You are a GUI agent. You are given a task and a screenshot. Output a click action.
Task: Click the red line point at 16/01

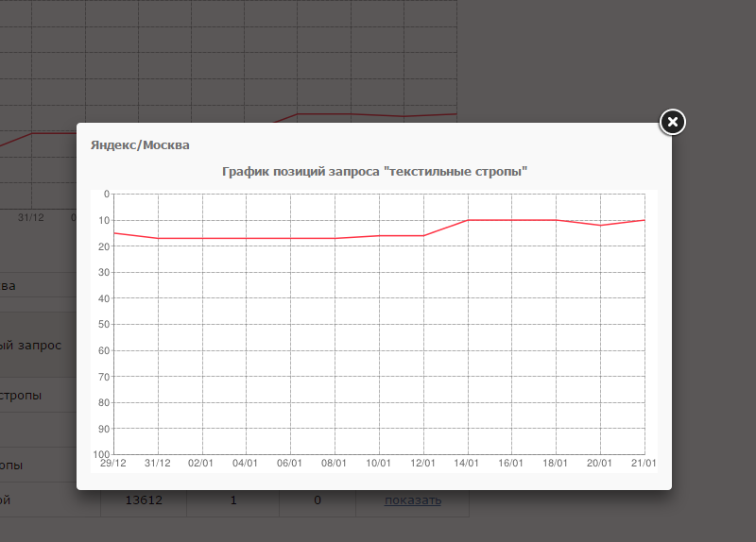(511, 220)
